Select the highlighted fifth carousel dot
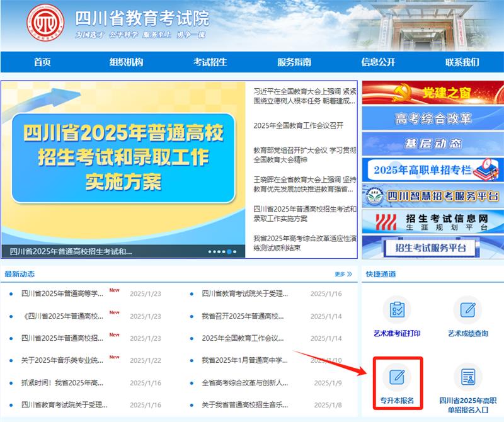This screenshot has width=504, height=422. point(229,252)
